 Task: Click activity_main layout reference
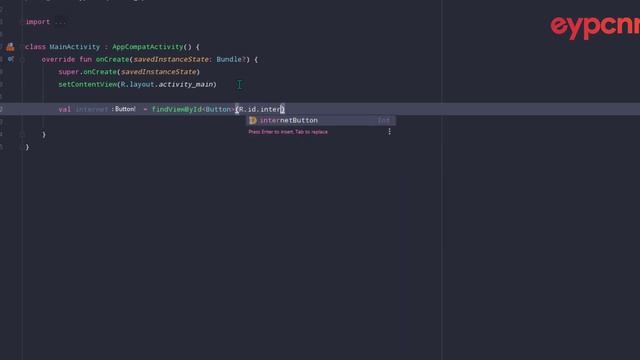point(186,84)
